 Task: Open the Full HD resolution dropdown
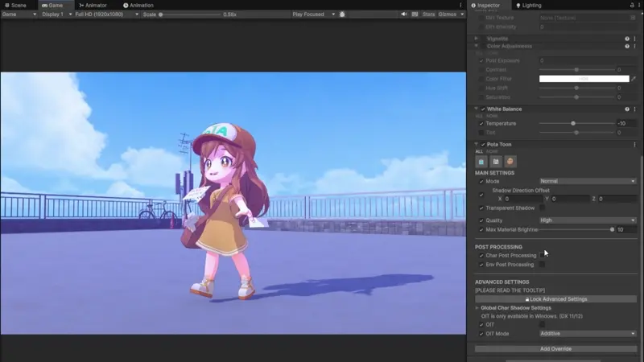107,14
